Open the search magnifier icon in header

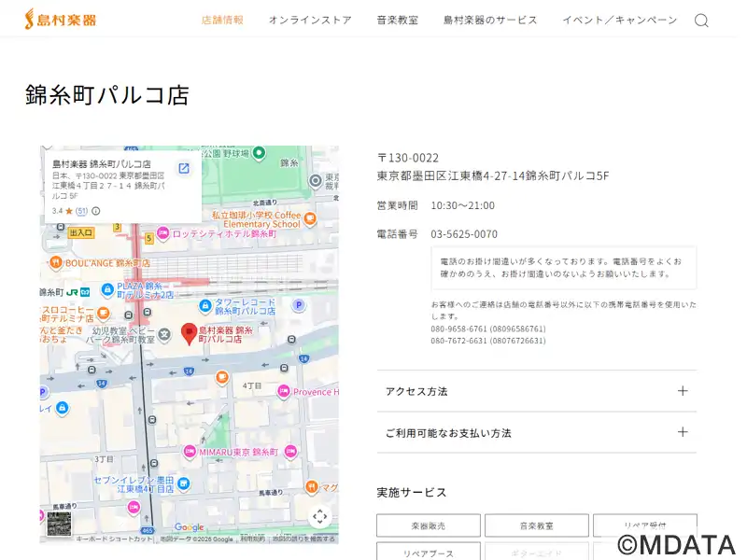pyautogui.click(x=701, y=20)
